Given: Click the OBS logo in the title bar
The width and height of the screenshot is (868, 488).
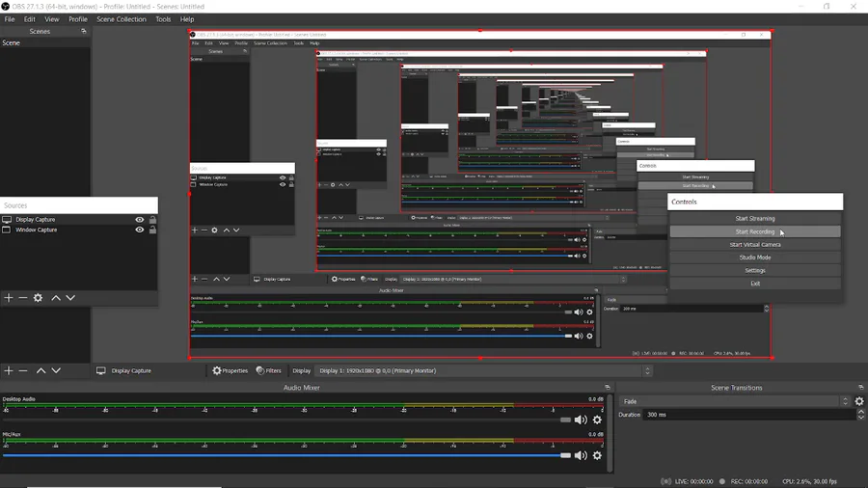Looking at the screenshot, I should (x=6, y=7).
